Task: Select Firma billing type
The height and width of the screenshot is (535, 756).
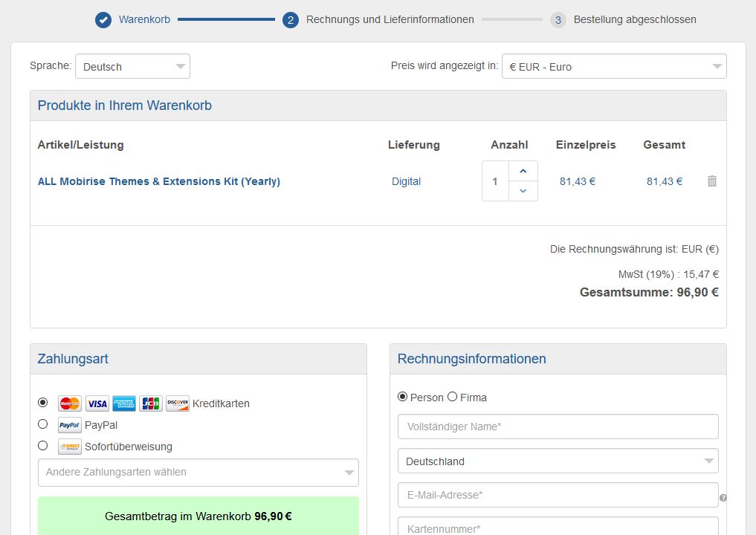Action: coord(452,397)
